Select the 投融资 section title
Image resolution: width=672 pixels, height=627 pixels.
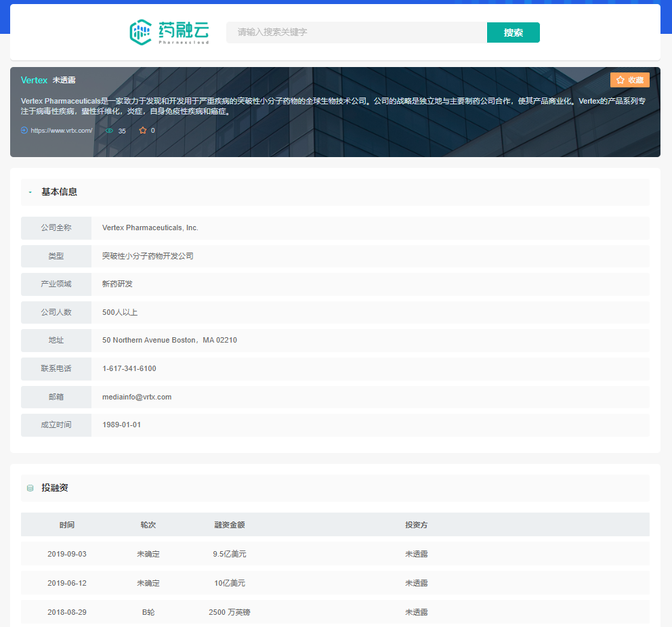point(54,488)
